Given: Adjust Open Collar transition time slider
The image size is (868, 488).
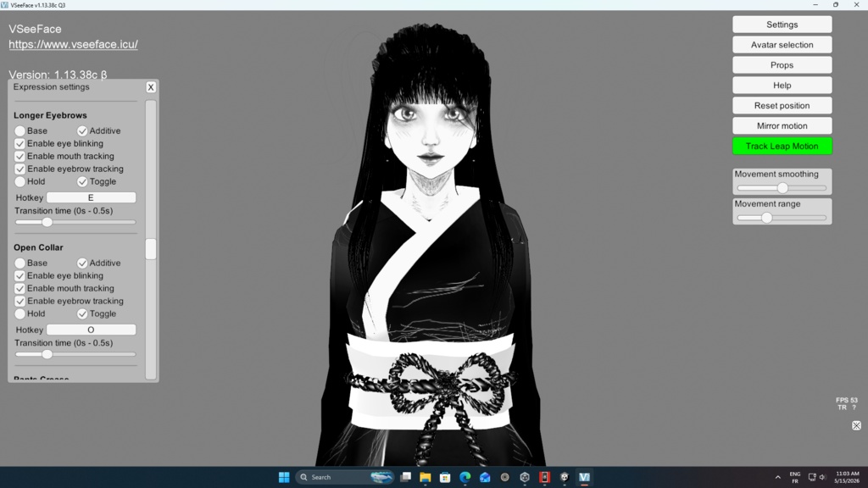Looking at the screenshot, I should coord(47,354).
